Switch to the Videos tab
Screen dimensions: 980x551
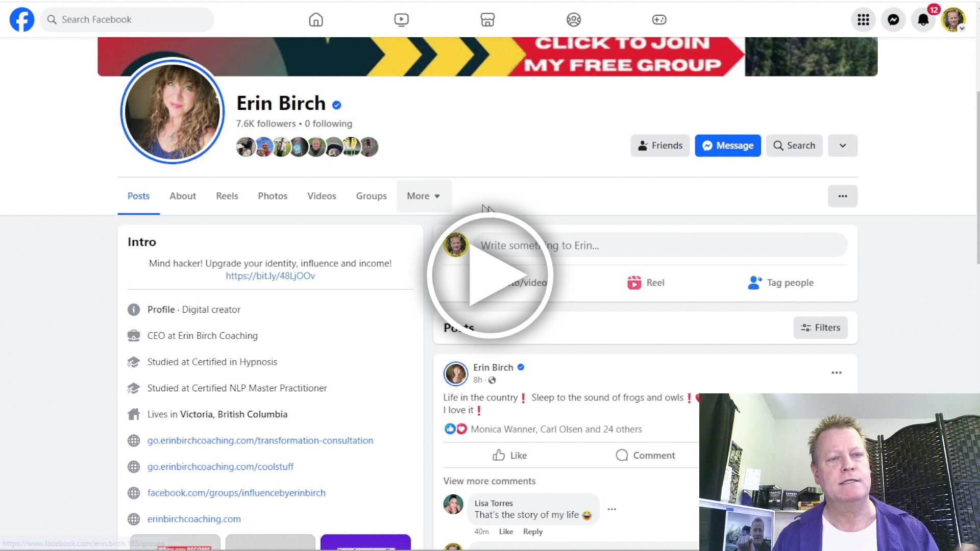[x=322, y=196]
